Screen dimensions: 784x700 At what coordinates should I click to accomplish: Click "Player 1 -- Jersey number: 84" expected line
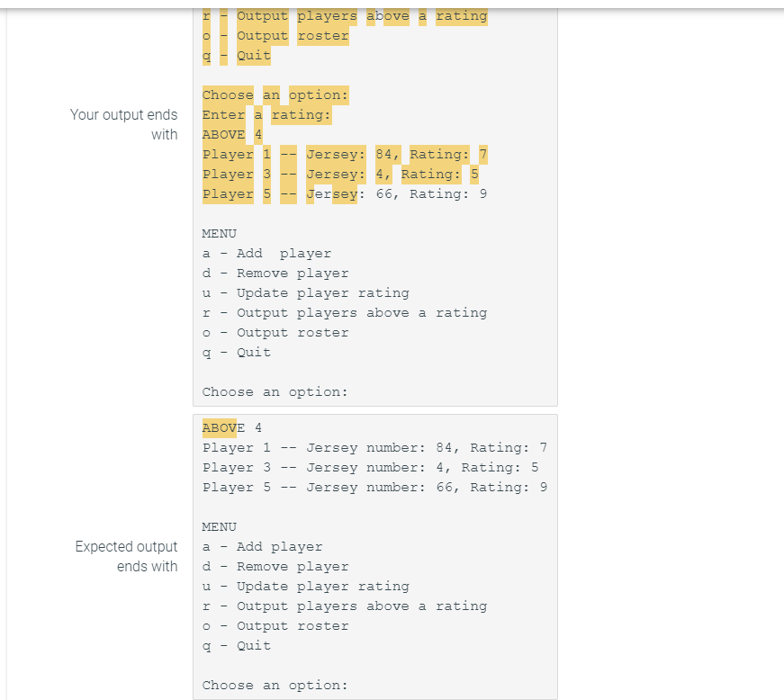pyautogui.click(x=374, y=448)
